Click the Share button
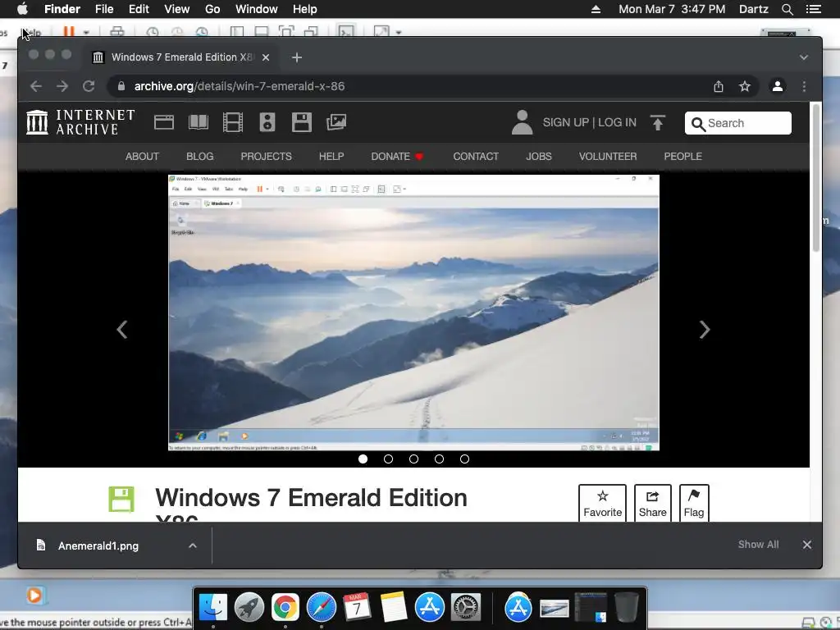Image resolution: width=840 pixels, height=630 pixels. pyautogui.click(x=652, y=503)
